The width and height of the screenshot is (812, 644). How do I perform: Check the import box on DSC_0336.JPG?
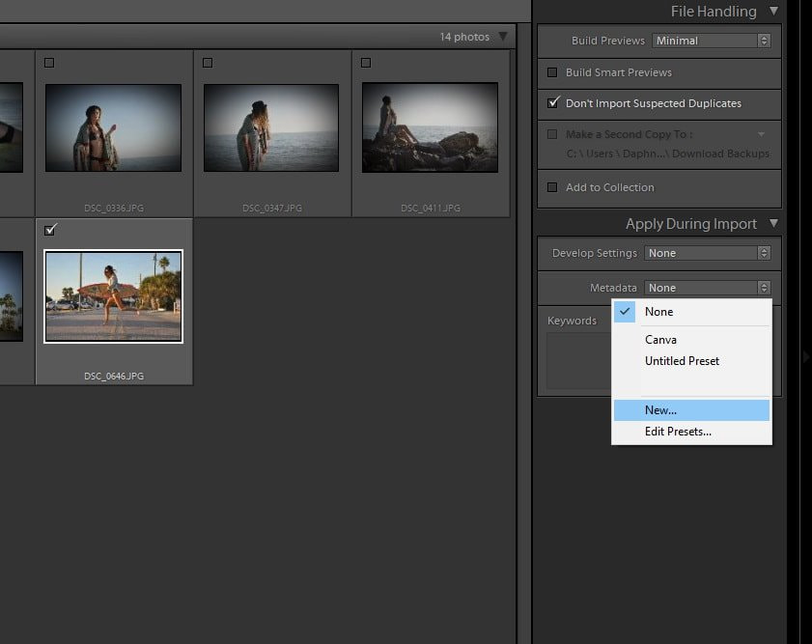[49, 62]
